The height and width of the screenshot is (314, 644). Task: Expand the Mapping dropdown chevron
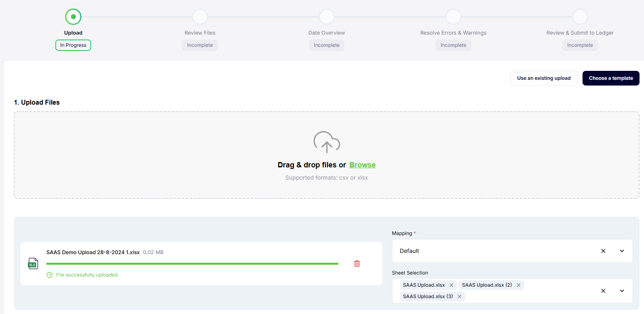tap(622, 251)
